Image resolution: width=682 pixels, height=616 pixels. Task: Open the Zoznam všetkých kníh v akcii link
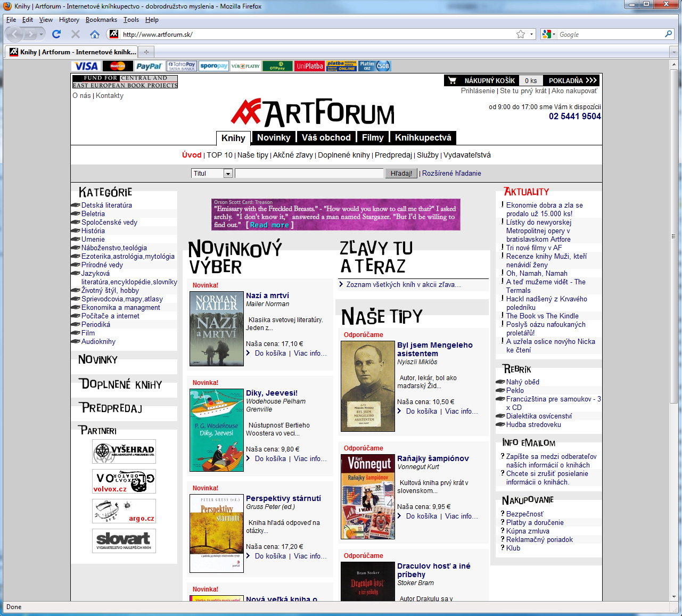tap(404, 284)
